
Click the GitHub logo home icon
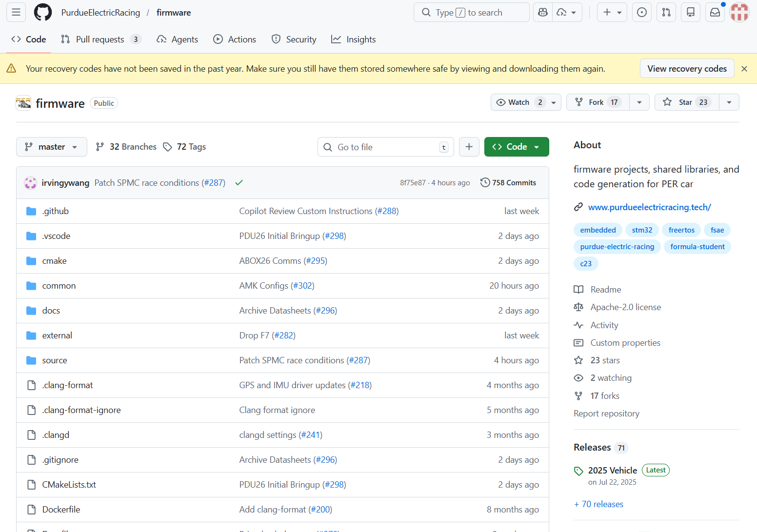click(43, 12)
